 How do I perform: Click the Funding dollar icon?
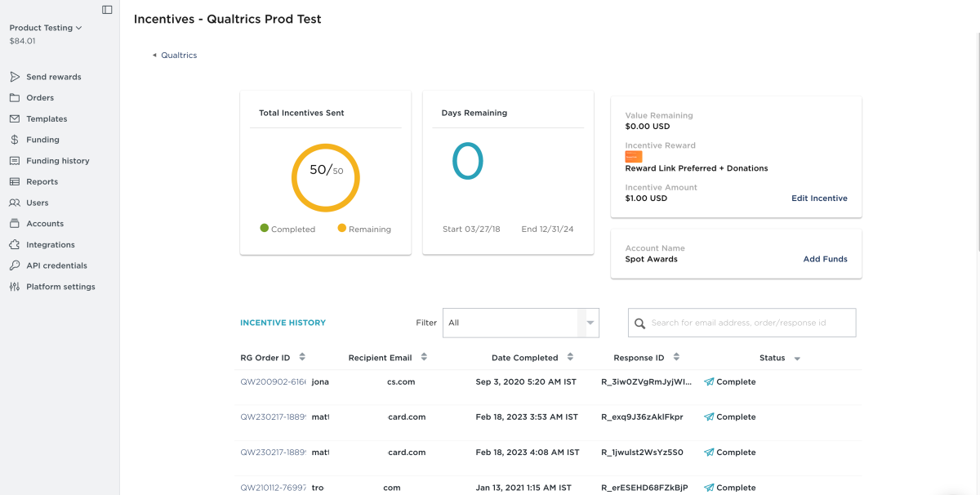point(15,140)
